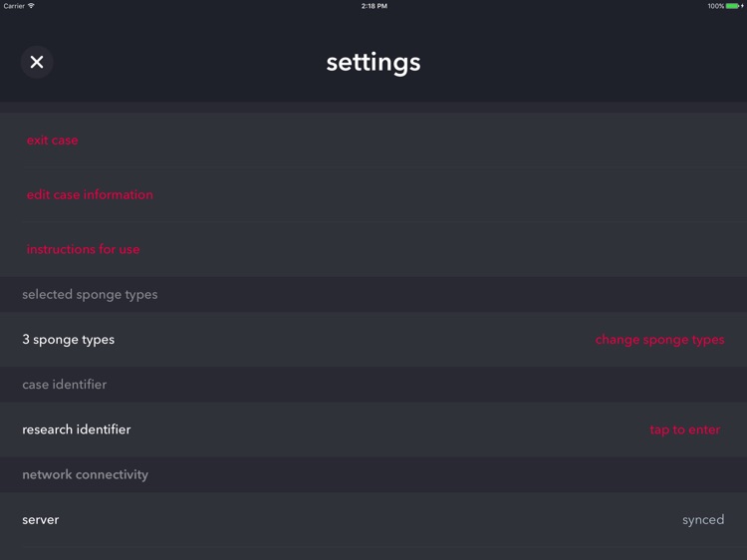Tap the server row label
747x560 pixels.
(x=41, y=520)
